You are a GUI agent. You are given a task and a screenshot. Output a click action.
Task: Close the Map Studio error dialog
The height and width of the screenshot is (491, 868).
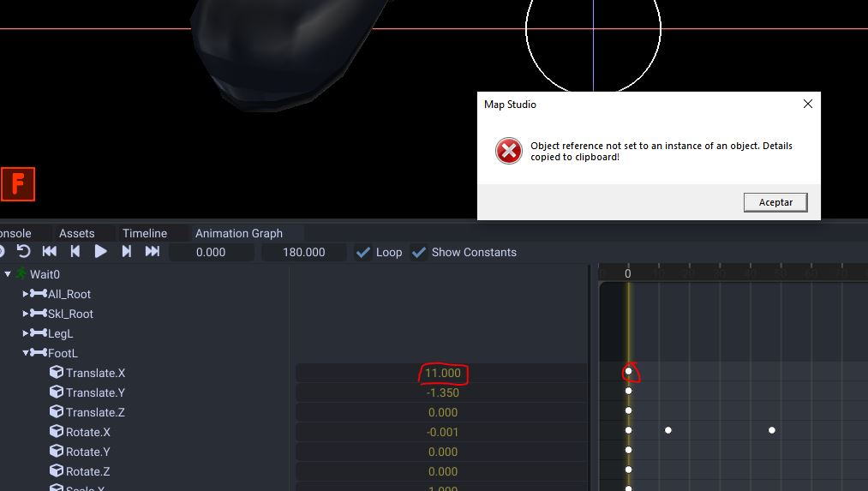coord(808,104)
